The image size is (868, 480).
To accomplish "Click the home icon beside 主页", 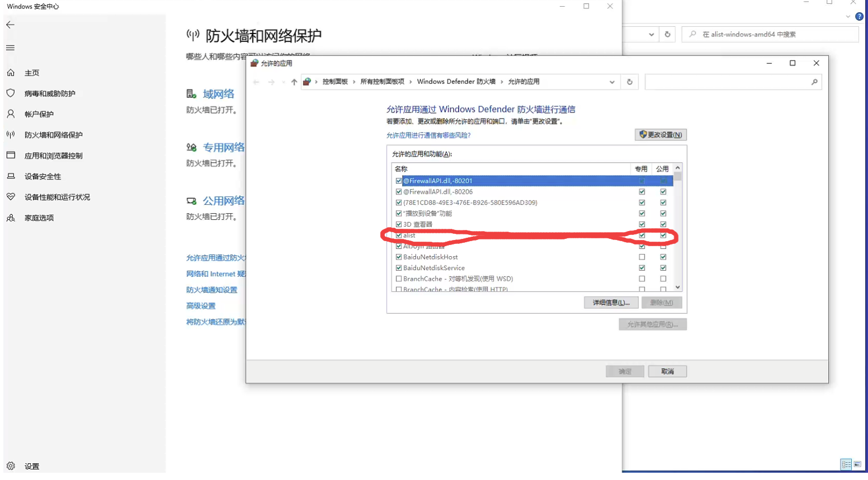I will (x=11, y=73).
